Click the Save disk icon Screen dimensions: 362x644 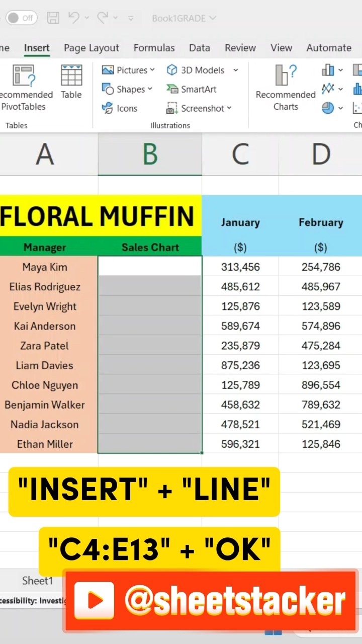tap(53, 18)
